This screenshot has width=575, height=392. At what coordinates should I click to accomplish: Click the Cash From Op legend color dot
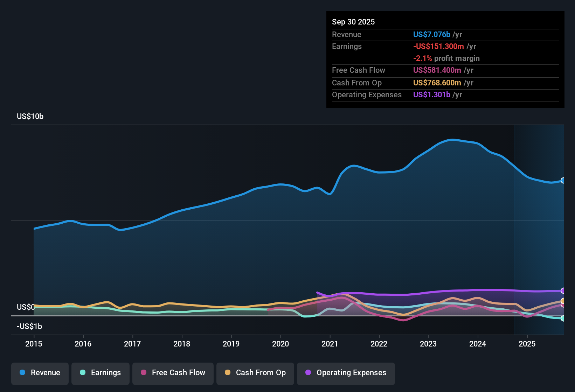(x=227, y=373)
